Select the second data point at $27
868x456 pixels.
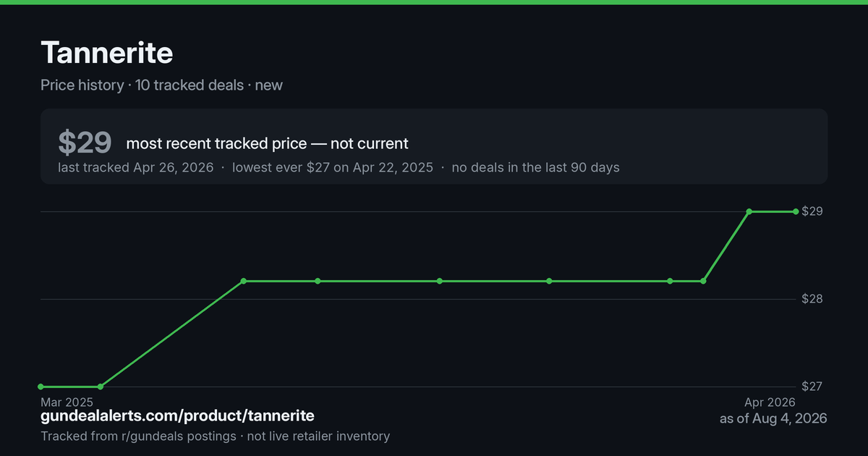[x=101, y=387]
